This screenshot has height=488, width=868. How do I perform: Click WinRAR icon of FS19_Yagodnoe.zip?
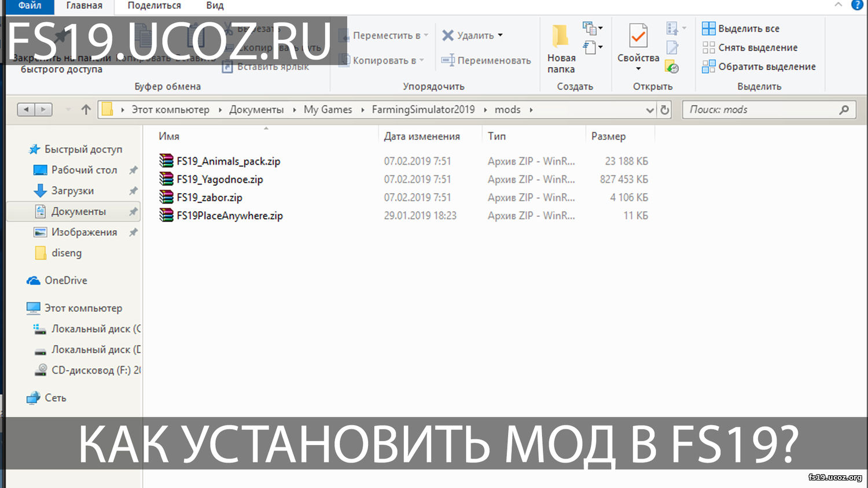(167, 179)
